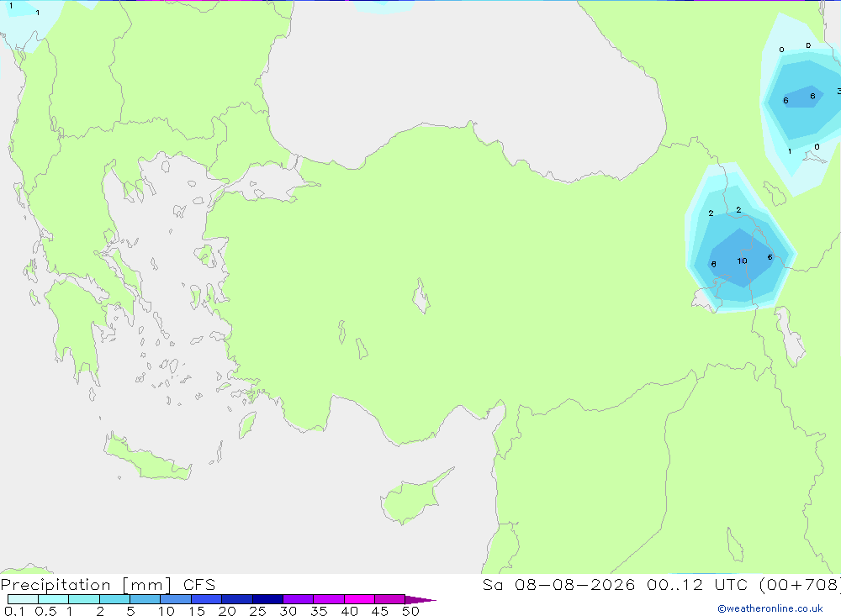This screenshot has height=616, width=841.
Task: Click the '30' legend value
Action: 288,611
